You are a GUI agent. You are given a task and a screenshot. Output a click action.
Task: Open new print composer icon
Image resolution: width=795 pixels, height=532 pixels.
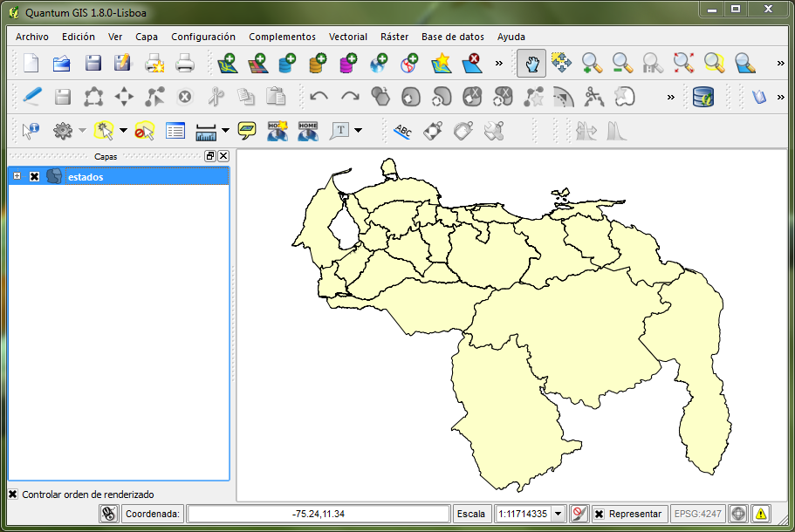click(x=154, y=64)
